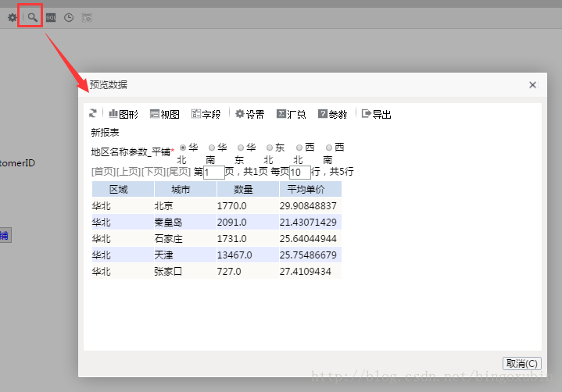
Task: Click 华北 in the 天津 row
Action: [x=102, y=255]
